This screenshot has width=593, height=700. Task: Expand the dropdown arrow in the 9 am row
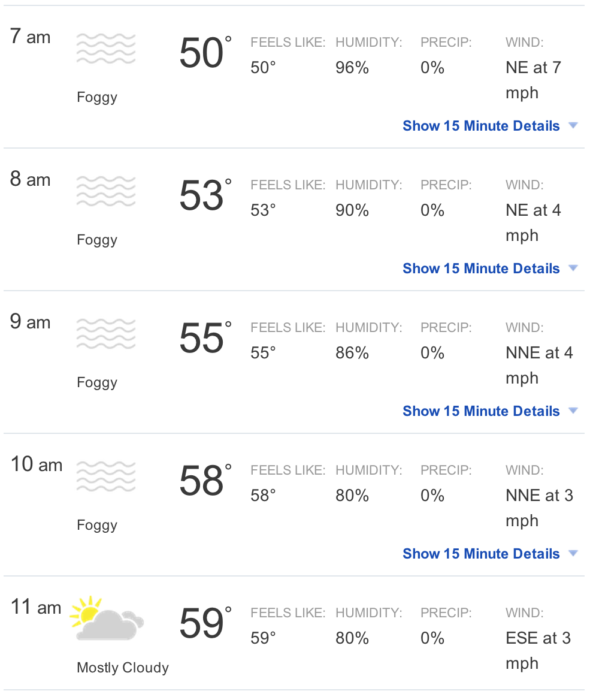tap(573, 411)
